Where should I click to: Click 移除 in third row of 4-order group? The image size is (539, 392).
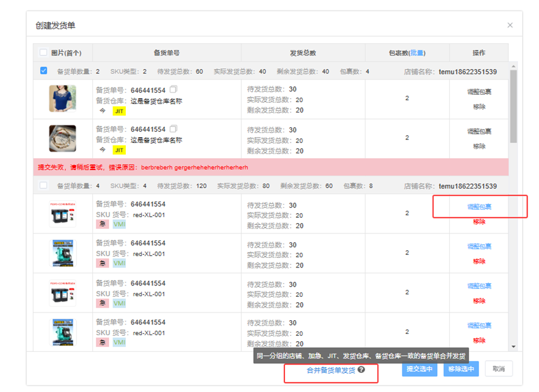coord(479,301)
